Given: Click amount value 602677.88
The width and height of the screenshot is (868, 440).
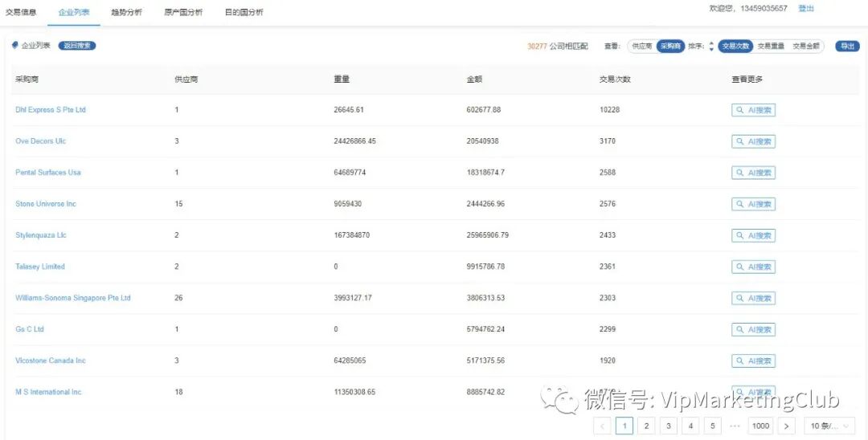Looking at the screenshot, I should point(484,110).
